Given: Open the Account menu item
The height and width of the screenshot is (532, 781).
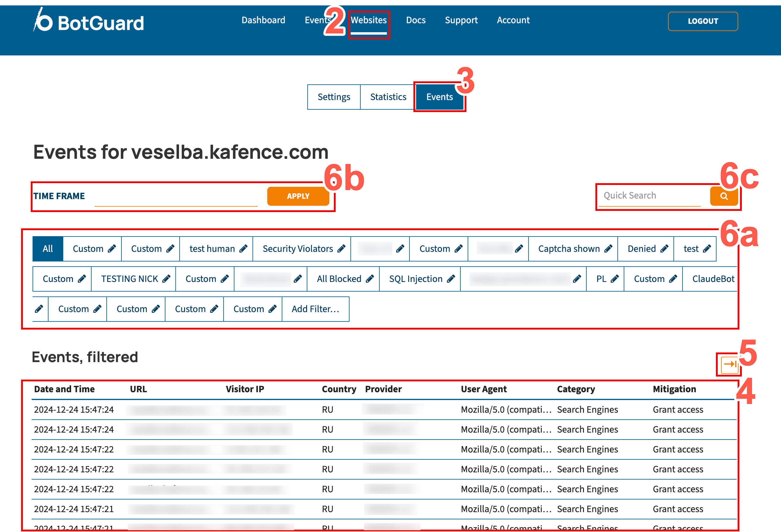Looking at the screenshot, I should point(513,20).
